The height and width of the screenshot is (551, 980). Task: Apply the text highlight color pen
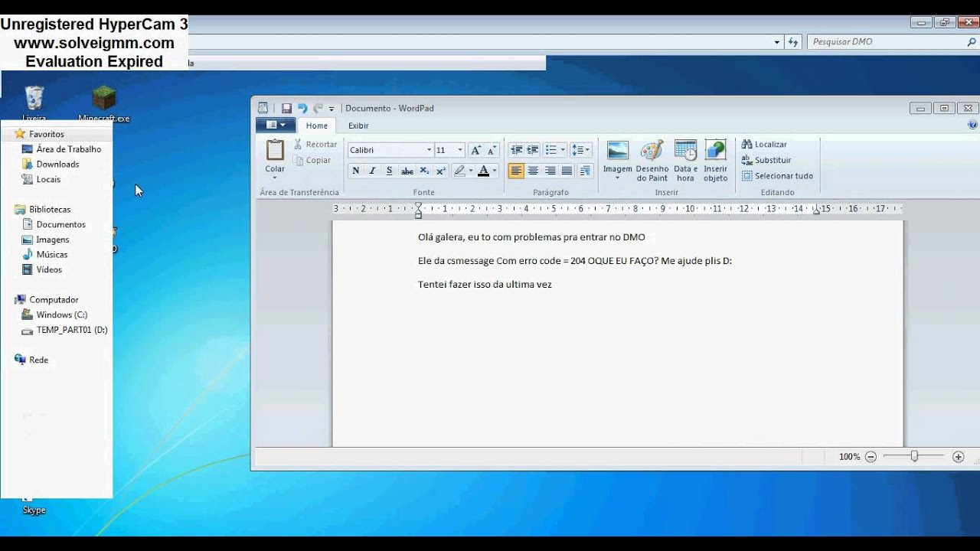[459, 171]
